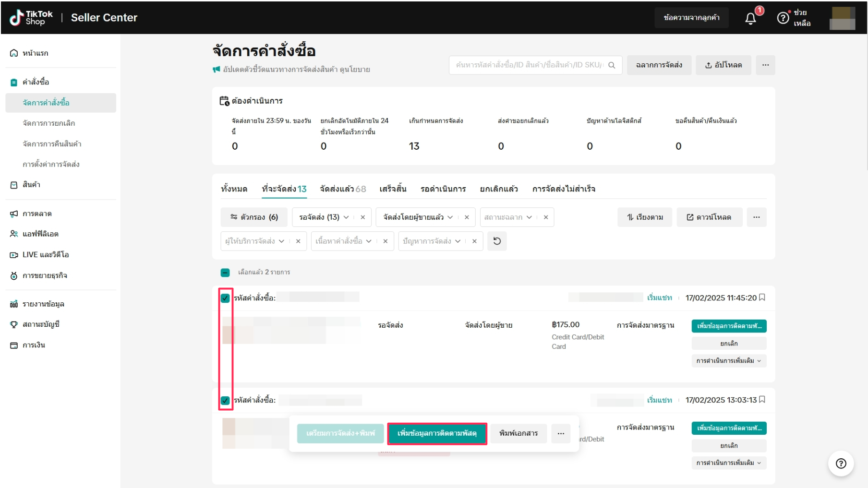Open the ตัวกรอง (6) filters button
868x488 pixels.
[254, 217]
